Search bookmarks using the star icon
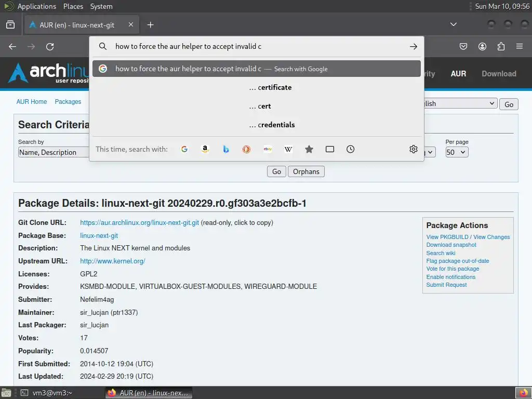Screen dimensions: 532x399 point(309,149)
